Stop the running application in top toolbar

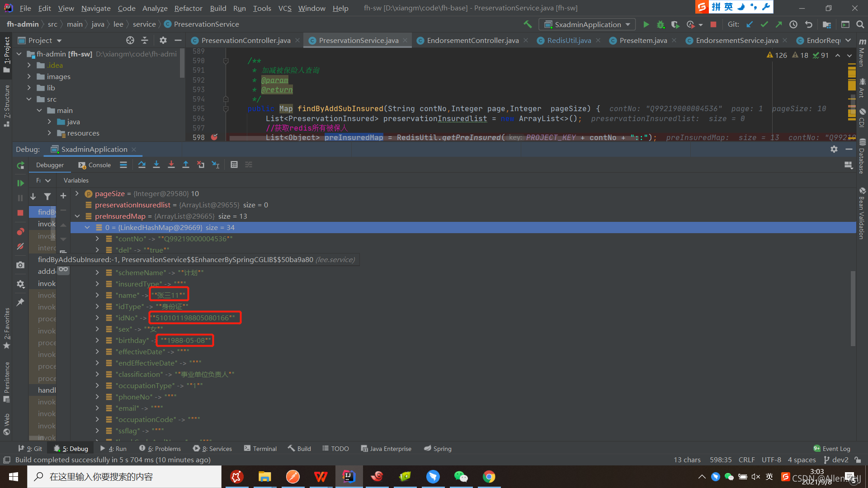[713, 24]
